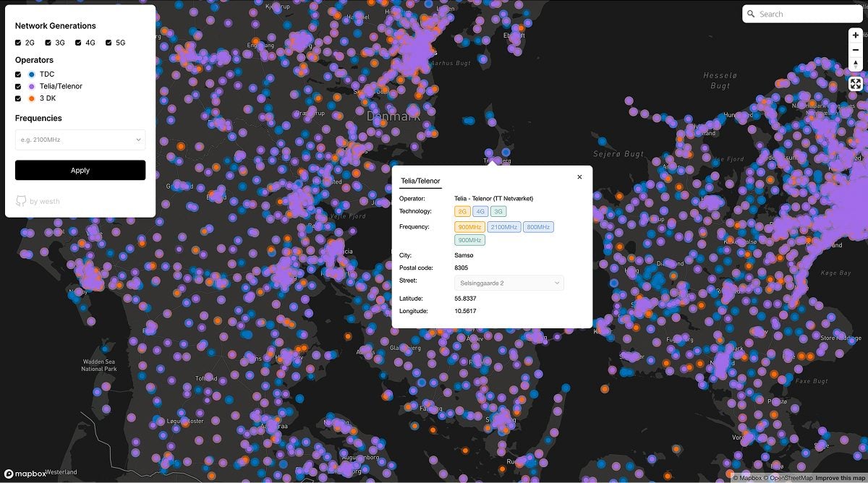Disable the TDC operator checkbox
Screen dimensions: 868x483
[18, 74]
